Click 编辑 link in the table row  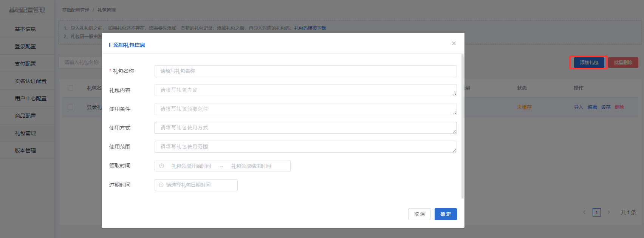click(x=592, y=107)
